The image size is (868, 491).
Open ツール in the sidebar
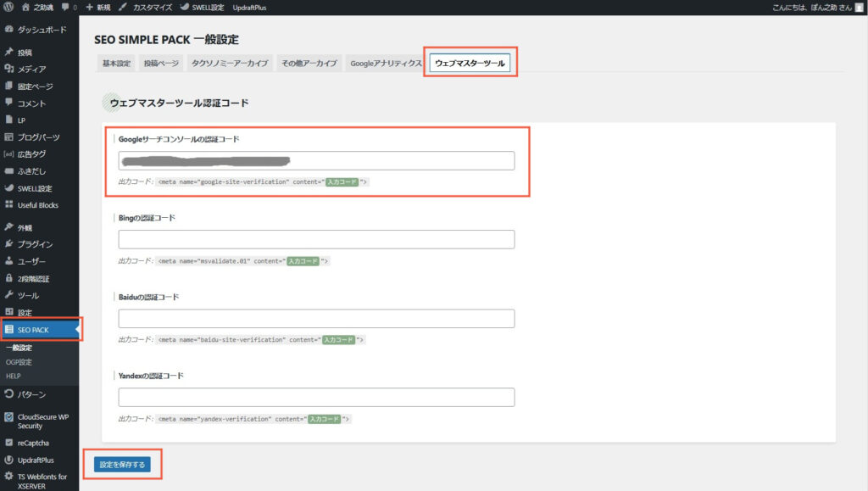click(28, 295)
